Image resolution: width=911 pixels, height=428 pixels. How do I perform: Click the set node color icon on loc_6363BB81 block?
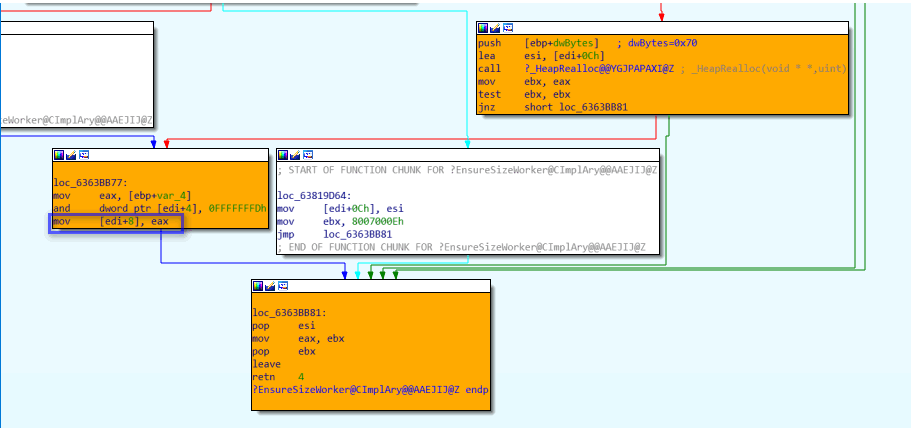[259, 286]
